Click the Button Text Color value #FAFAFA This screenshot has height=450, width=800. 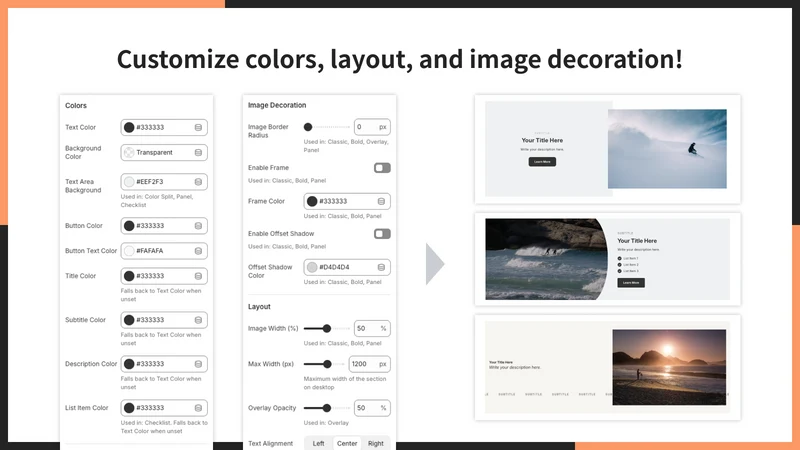pos(149,251)
